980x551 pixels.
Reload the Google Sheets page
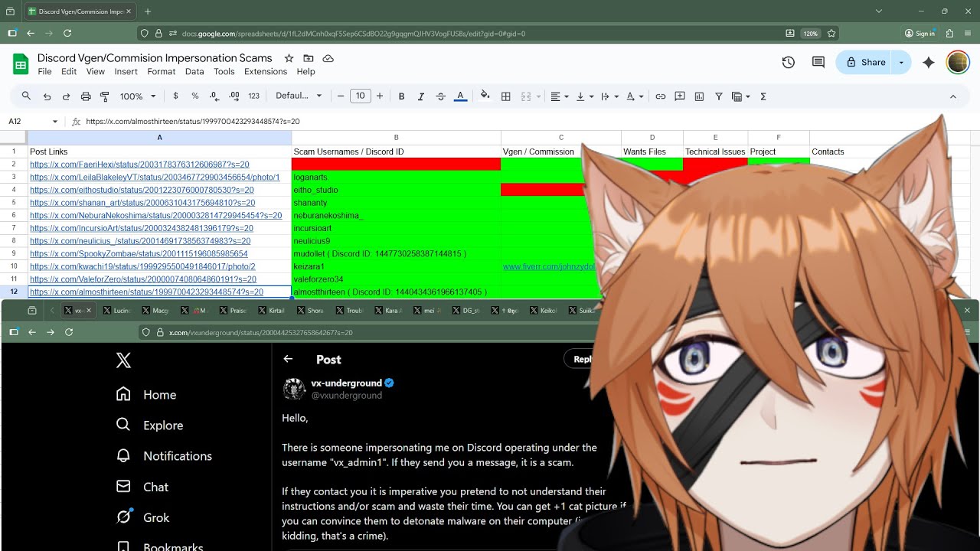coord(67,34)
